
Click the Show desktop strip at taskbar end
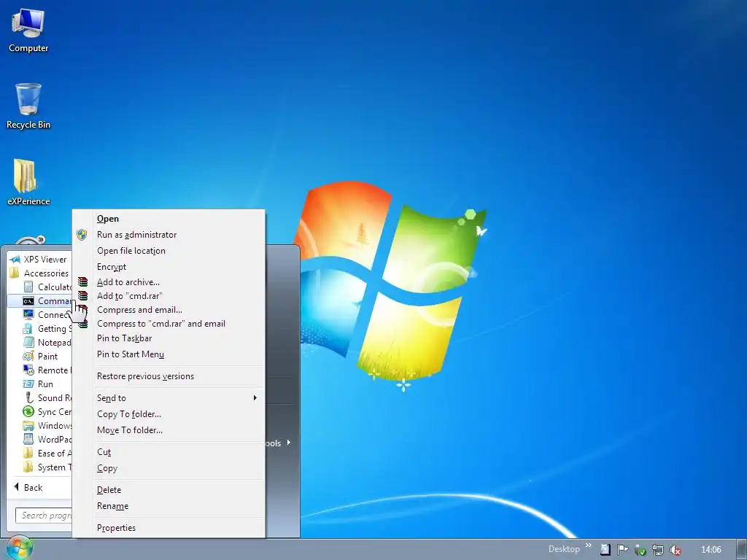[742, 550]
